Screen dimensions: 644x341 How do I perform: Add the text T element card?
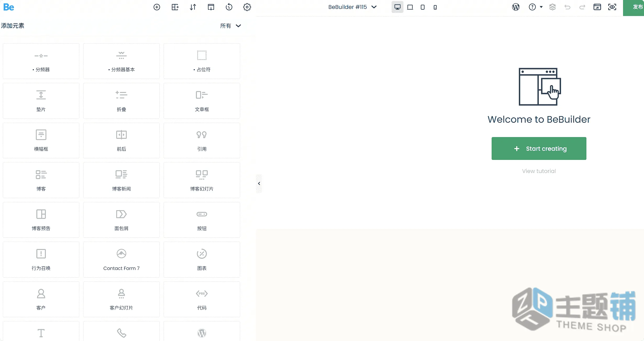pyautogui.click(x=41, y=331)
